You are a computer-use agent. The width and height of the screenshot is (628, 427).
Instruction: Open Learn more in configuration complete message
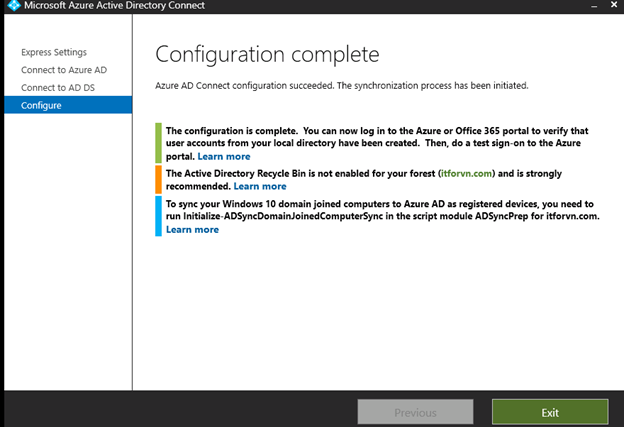point(223,157)
